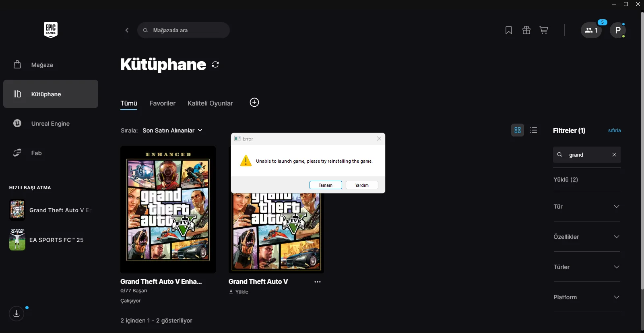
Task: Click the Mağazada ara search field
Action: tap(184, 30)
